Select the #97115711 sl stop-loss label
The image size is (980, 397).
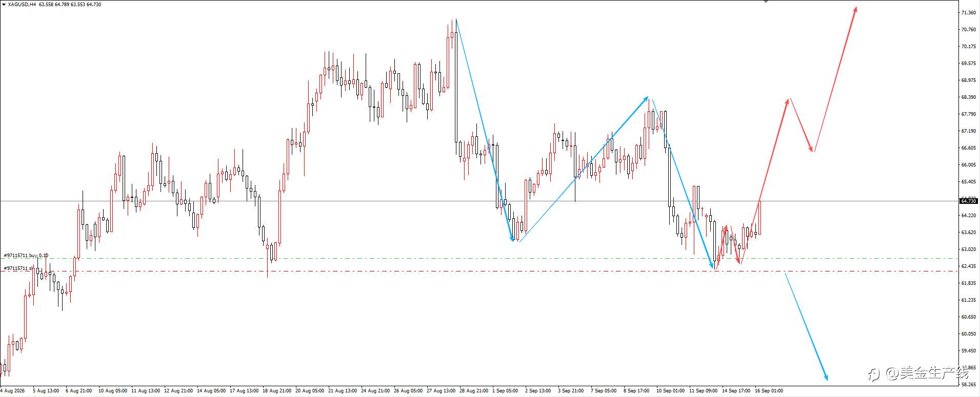click(18, 268)
